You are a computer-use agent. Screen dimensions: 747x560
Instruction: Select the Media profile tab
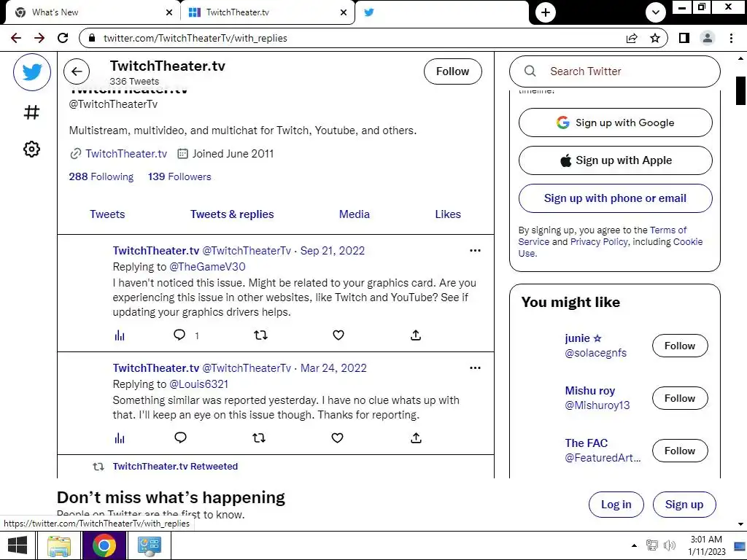355,214
